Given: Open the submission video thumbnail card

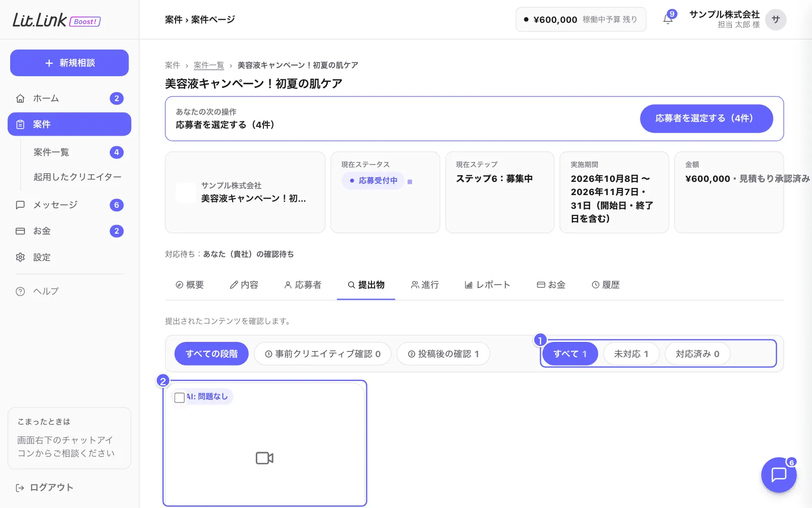Looking at the screenshot, I should point(265,443).
